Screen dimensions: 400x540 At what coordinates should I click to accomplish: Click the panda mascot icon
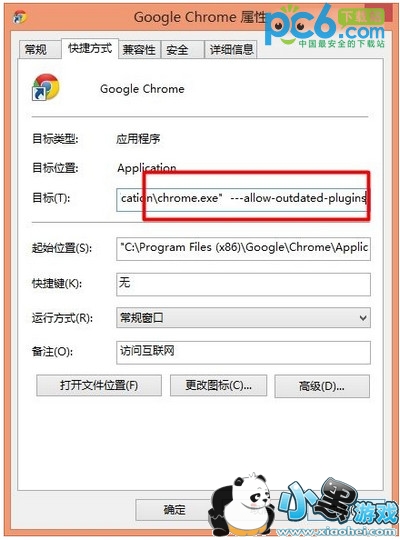pyautogui.click(x=241, y=505)
